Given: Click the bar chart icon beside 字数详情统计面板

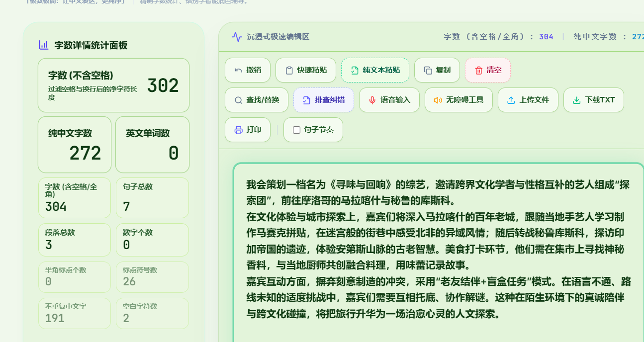Looking at the screenshot, I should click(44, 45).
